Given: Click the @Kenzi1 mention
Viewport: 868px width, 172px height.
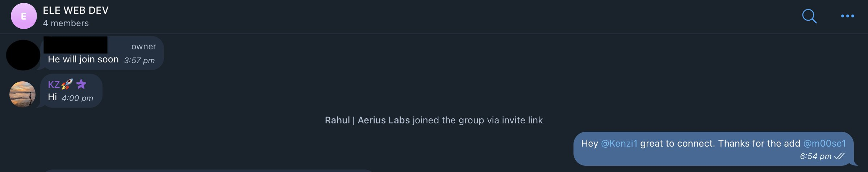Looking at the screenshot, I should (x=619, y=144).
